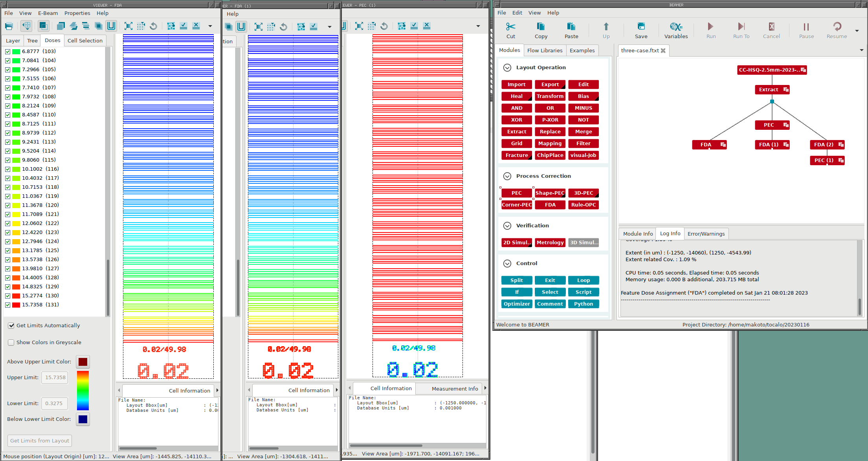Click the rotate-back arrow in FDA (1) viewer

click(283, 27)
